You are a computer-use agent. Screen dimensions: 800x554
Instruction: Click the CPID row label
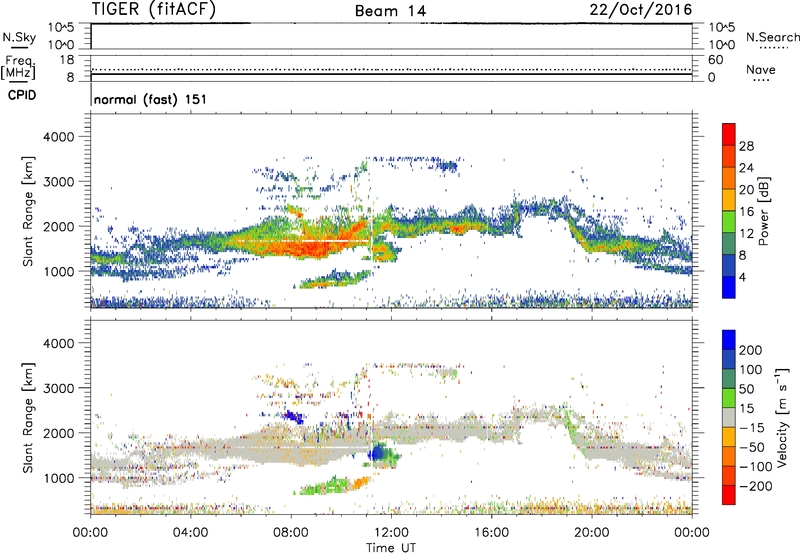click(x=22, y=95)
